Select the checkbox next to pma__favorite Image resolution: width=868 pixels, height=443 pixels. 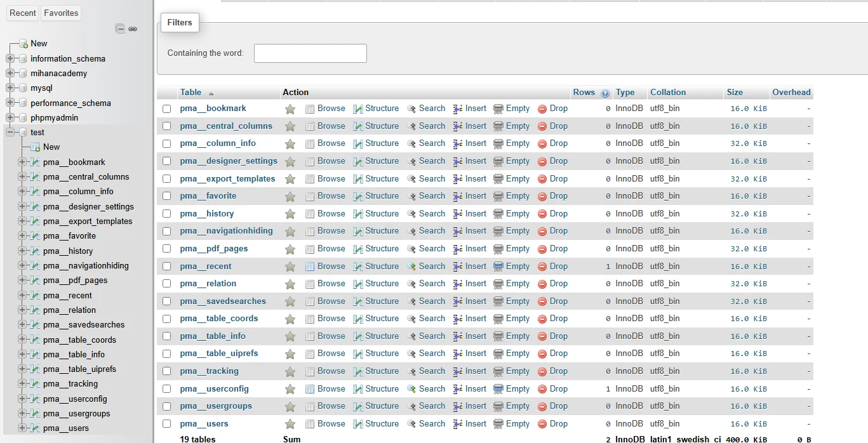(x=166, y=195)
